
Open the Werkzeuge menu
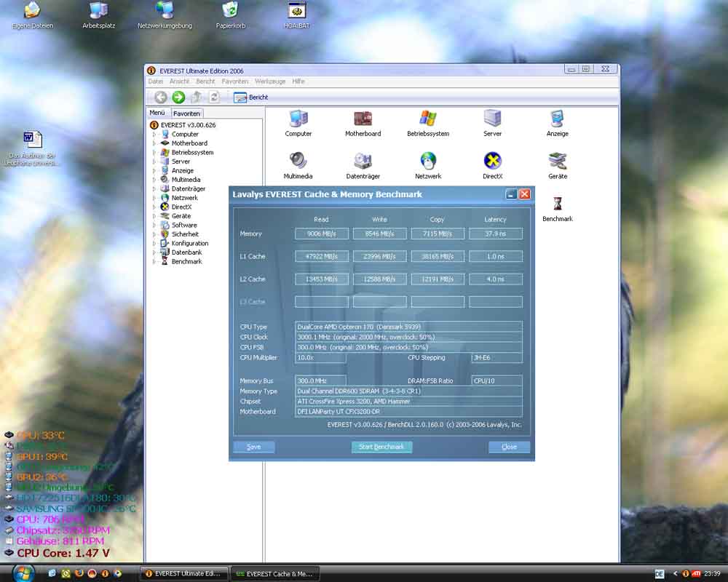pyautogui.click(x=270, y=81)
